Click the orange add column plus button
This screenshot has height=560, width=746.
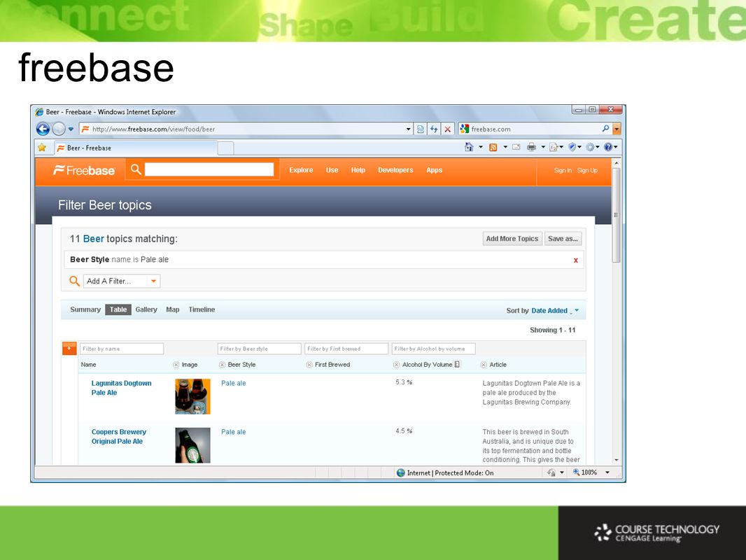(69, 349)
